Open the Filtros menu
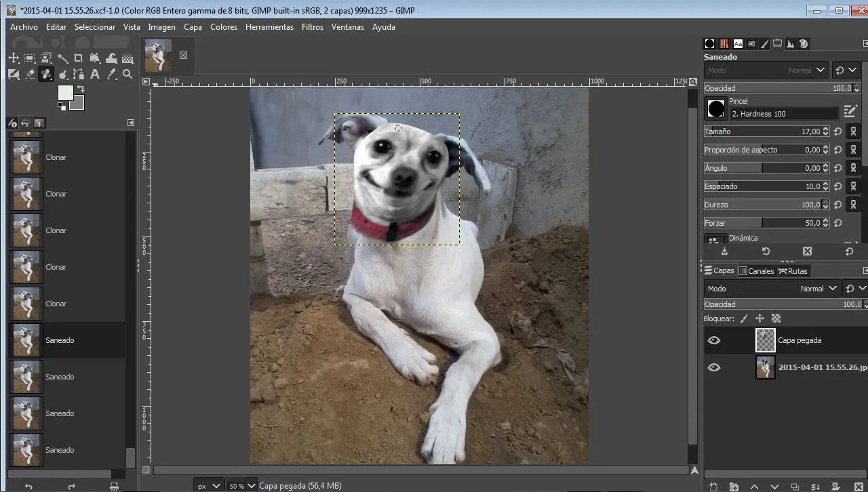This screenshot has height=492, width=868. point(313,27)
